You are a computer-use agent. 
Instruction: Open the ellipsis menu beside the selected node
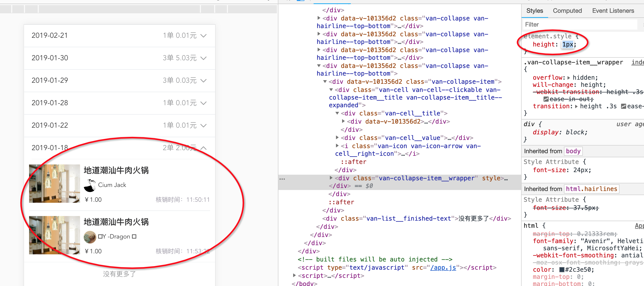click(282, 179)
